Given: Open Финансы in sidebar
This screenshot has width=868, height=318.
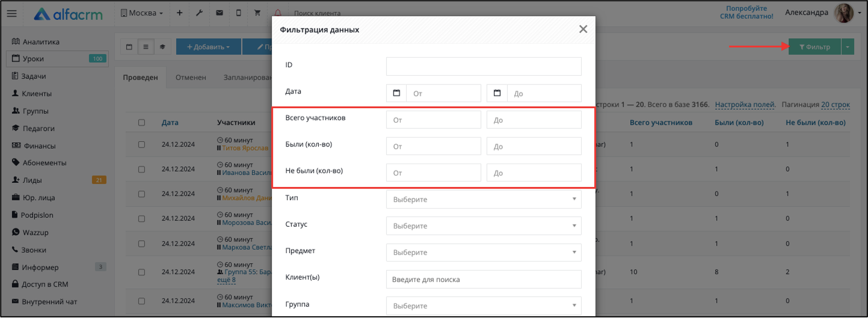Looking at the screenshot, I should [34, 145].
